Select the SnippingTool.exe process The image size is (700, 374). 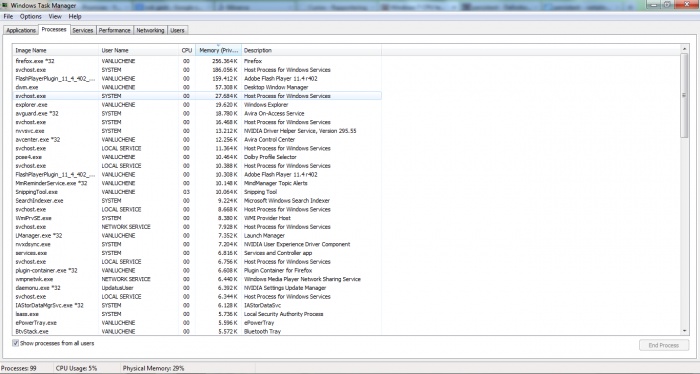coord(197,192)
